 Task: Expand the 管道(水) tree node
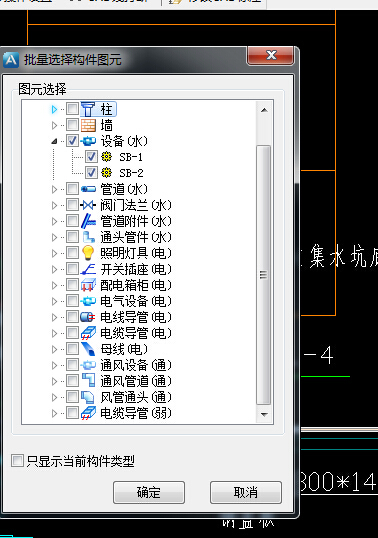pyautogui.click(x=54, y=189)
